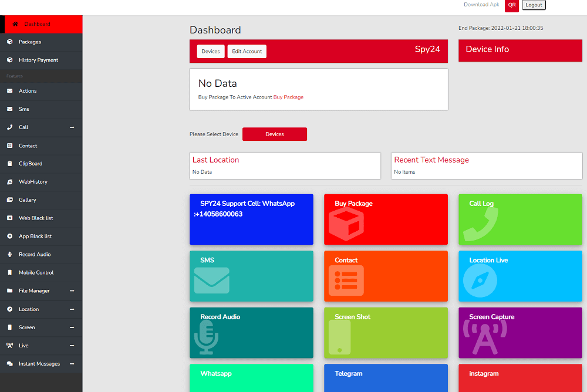Click the Gallery image icon in sidebar
Viewport: 587px width, 392px height.
pyautogui.click(x=9, y=200)
